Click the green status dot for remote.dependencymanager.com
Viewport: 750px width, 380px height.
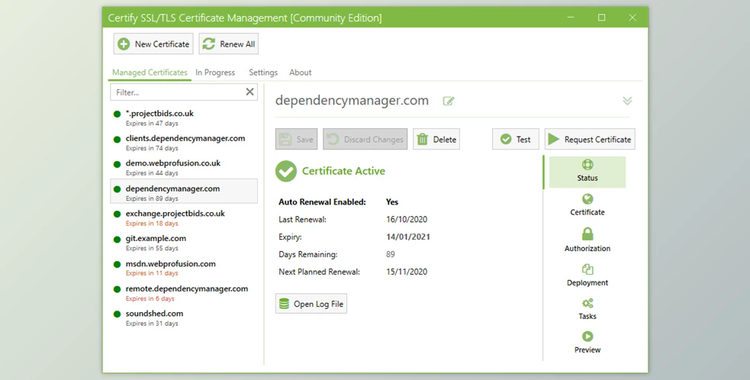[x=117, y=290]
